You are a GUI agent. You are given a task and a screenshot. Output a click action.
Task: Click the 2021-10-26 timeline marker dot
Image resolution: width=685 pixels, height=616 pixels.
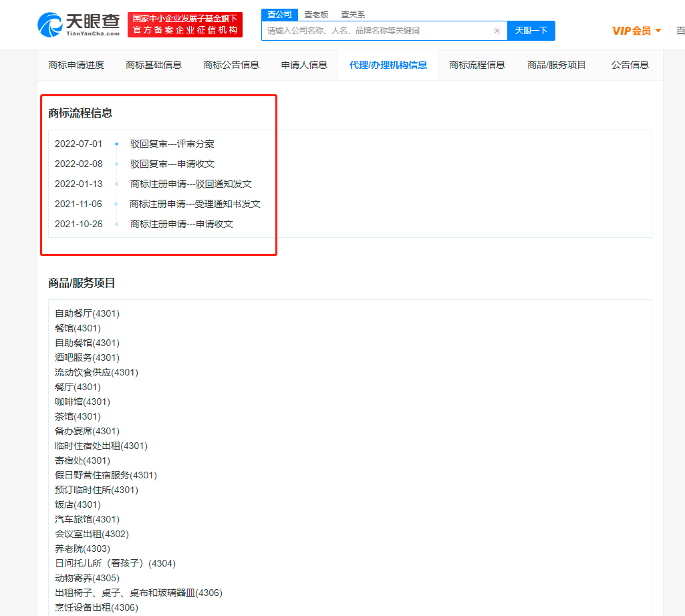pos(116,224)
